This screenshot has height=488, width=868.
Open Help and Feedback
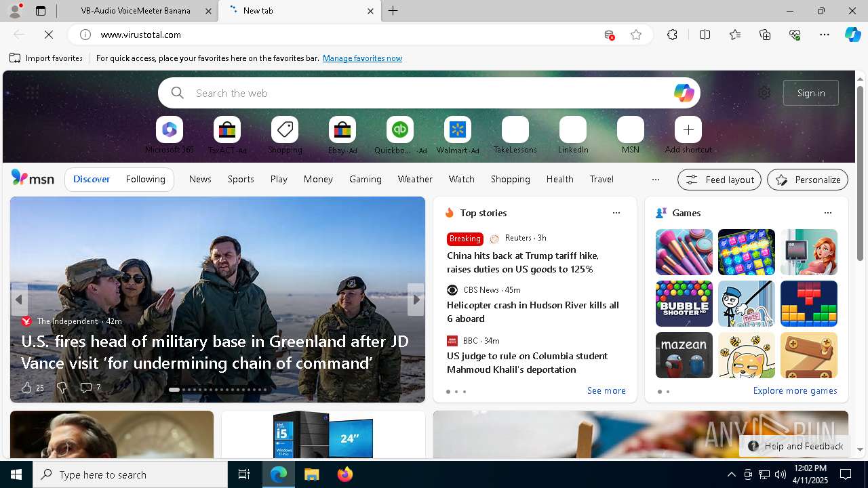coord(795,446)
